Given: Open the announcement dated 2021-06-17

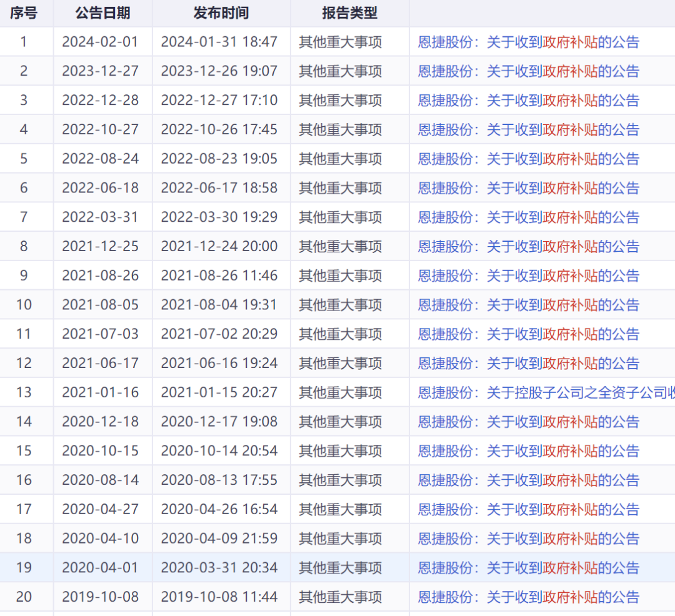Looking at the screenshot, I should (x=529, y=364).
